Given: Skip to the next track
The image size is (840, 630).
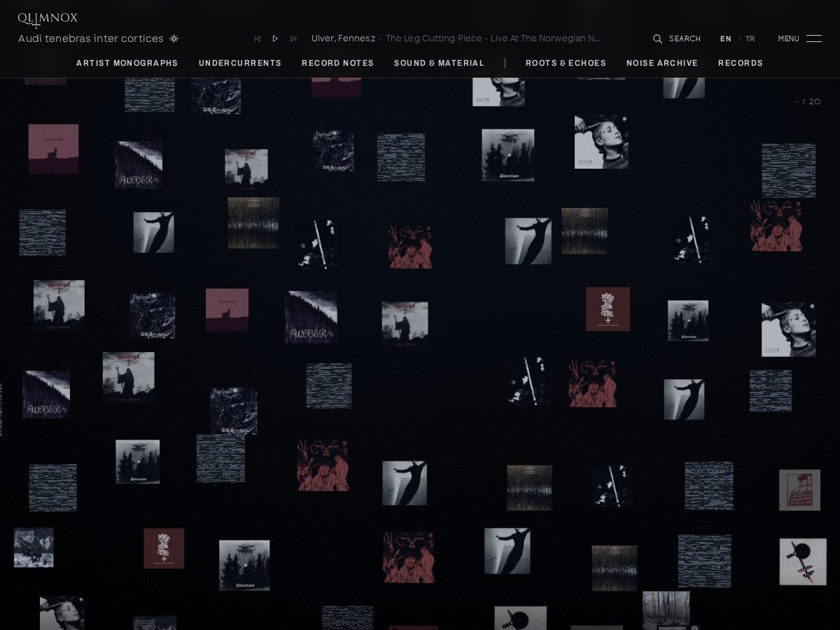Looking at the screenshot, I should pos(293,39).
